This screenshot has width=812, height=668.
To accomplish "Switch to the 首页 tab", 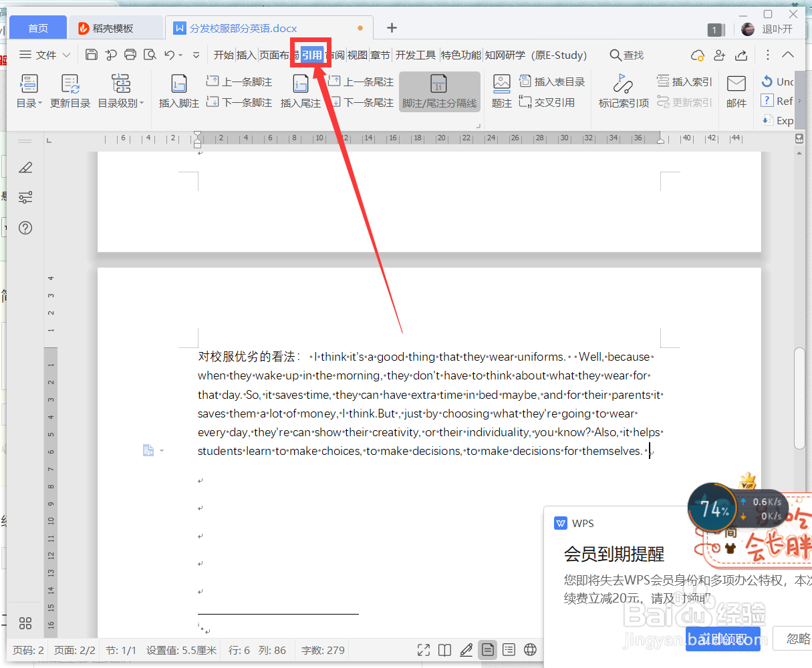I will coord(38,28).
